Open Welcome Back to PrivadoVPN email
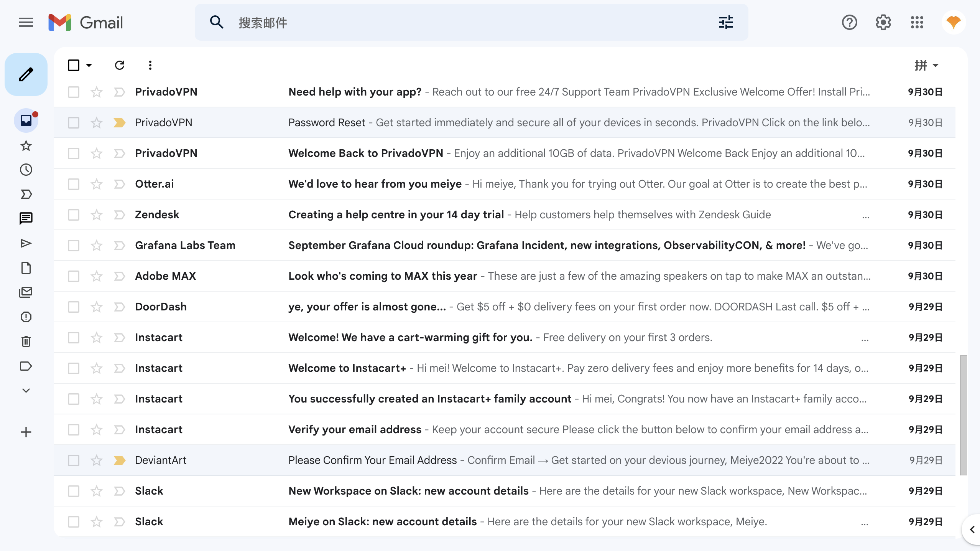This screenshot has height=551, width=980. pos(505,153)
